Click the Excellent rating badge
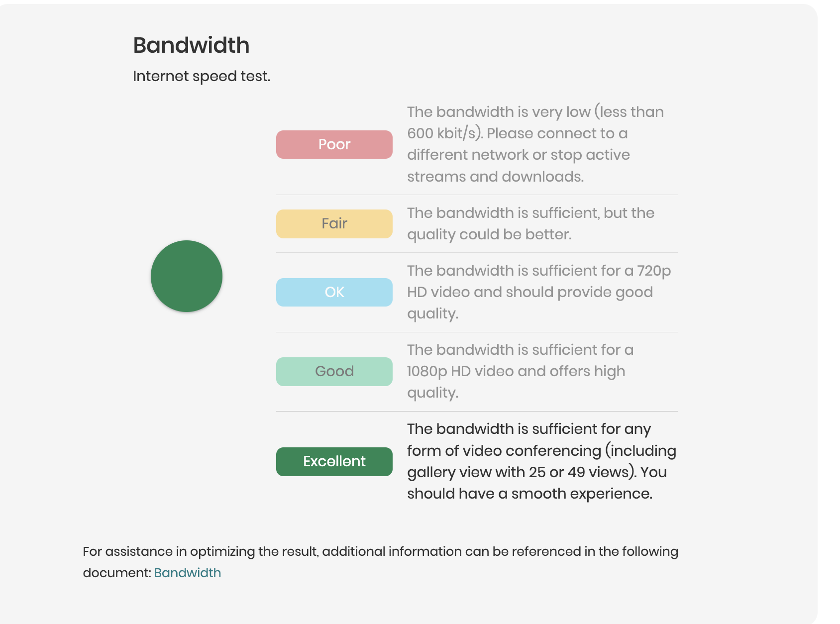Image resolution: width=840 pixels, height=624 pixels. click(334, 461)
